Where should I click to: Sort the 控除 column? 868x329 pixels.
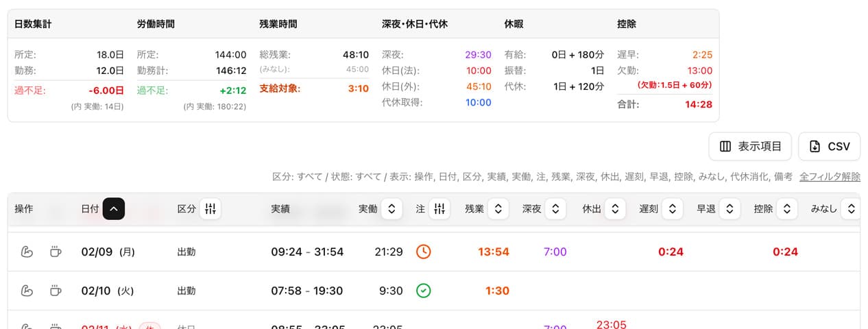(x=786, y=208)
